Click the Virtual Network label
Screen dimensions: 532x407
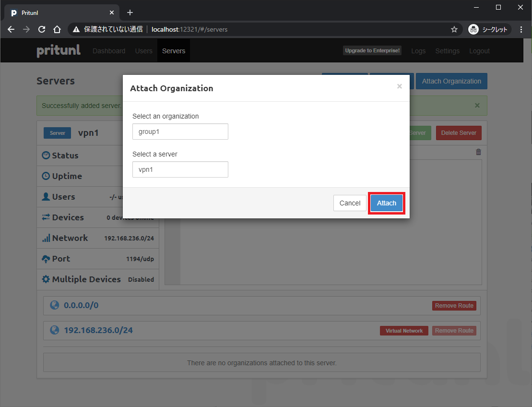(404, 331)
